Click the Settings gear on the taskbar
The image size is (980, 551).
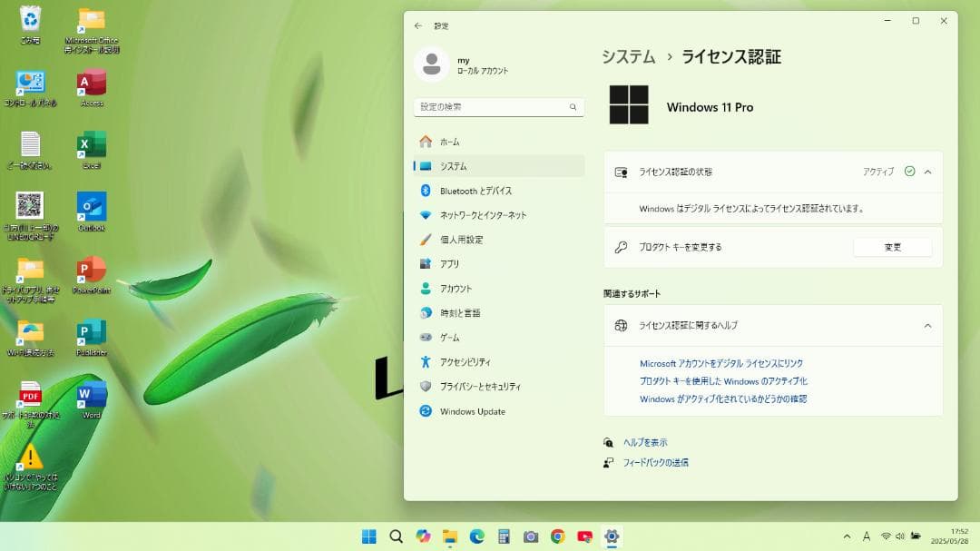pyautogui.click(x=612, y=536)
